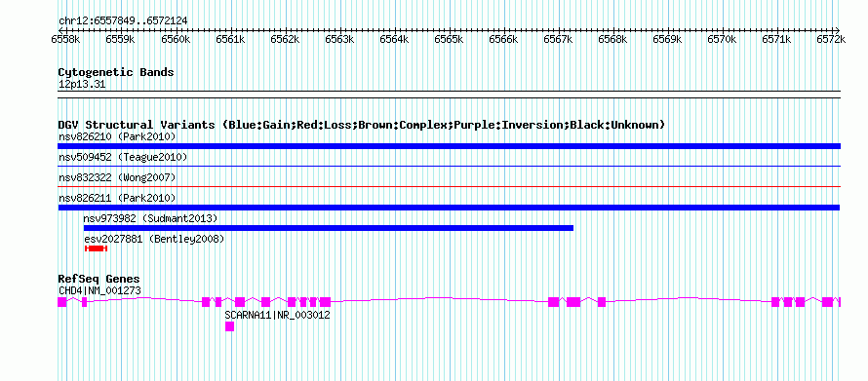Screen dimensions: 868x381
Task: Click the 6564k ruler label
Action: (x=394, y=39)
